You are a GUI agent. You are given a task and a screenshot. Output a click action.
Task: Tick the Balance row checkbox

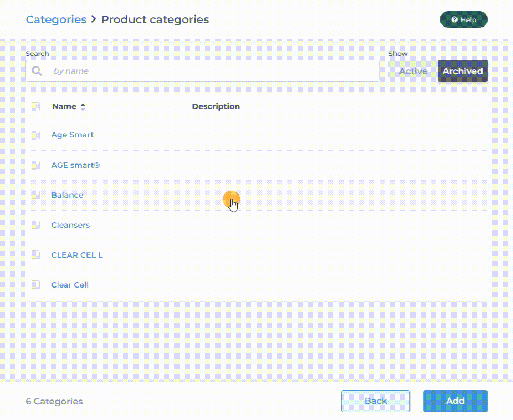point(35,195)
